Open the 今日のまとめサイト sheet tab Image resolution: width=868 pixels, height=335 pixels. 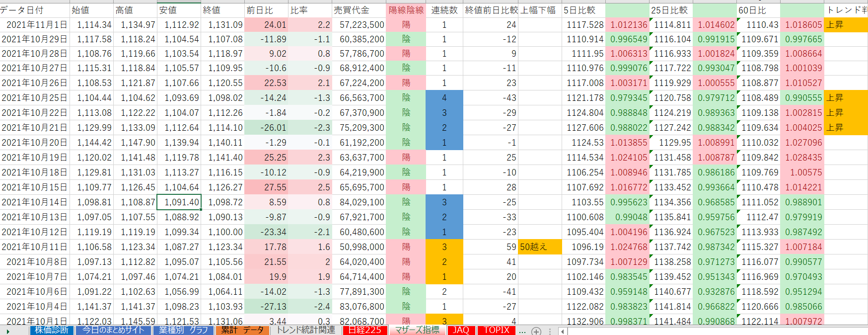[114, 330]
